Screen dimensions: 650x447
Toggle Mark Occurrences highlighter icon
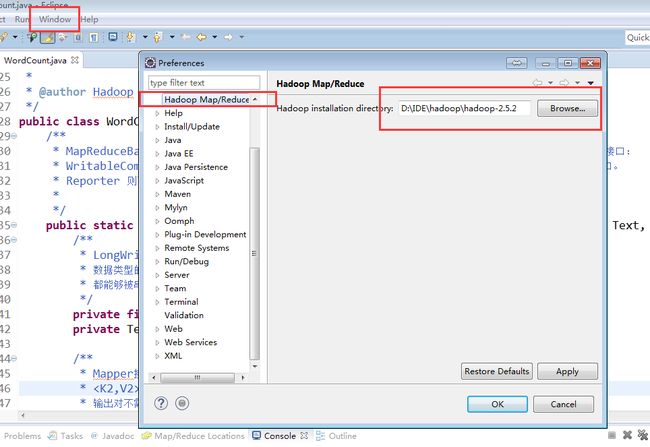tap(47, 37)
